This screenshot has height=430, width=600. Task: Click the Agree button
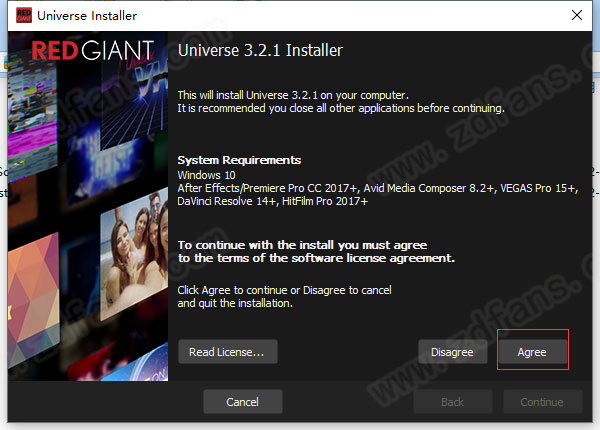532,352
